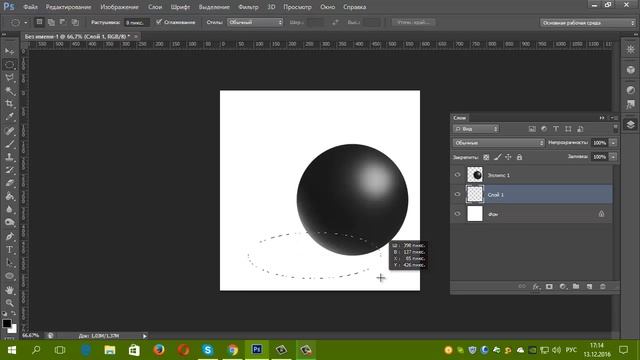Screen dimensions: 640x360
Task: Select the Type tool
Action: tap(9, 249)
